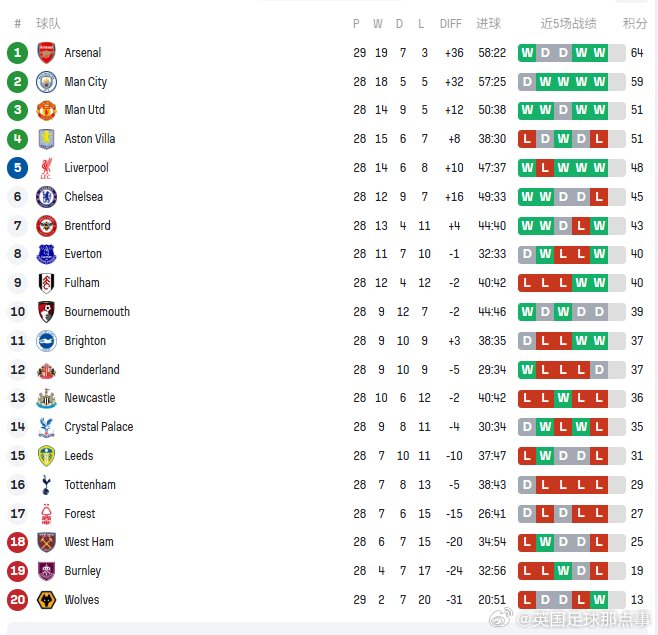The width and height of the screenshot is (658, 635).
Task: Click Wolves' red rank 20 badge
Action: 17,600
